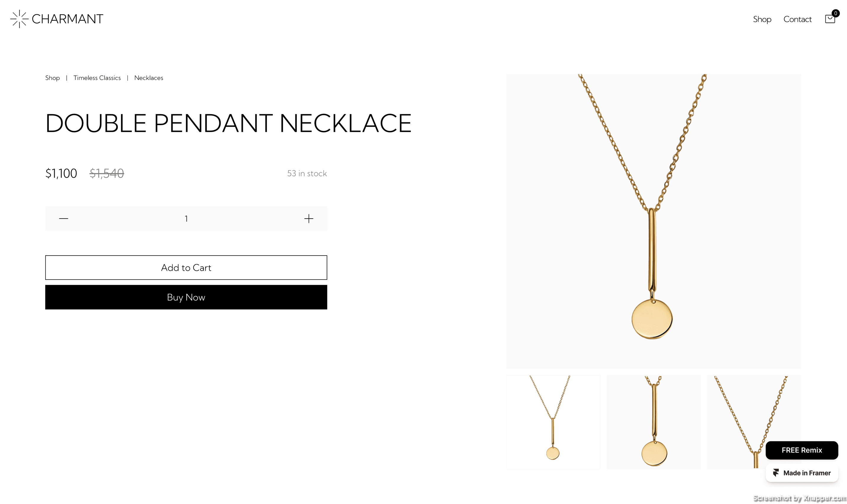The height and width of the screenshot is (504, 847).
Task: Go to Shop in the breadcrumb
Action: coord(52,78)
